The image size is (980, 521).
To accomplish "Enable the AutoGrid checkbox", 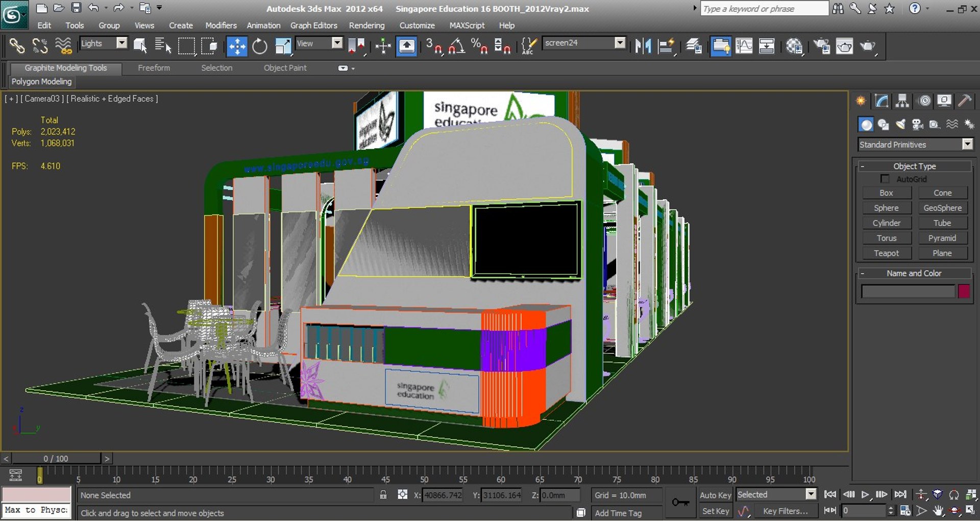I will (885, 179).
